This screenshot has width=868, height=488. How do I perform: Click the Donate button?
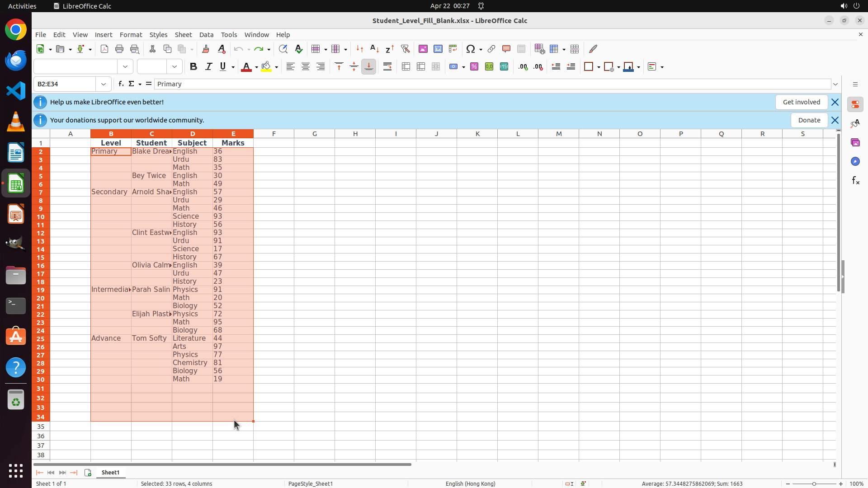pyautogui.click(x=809, y=120)
